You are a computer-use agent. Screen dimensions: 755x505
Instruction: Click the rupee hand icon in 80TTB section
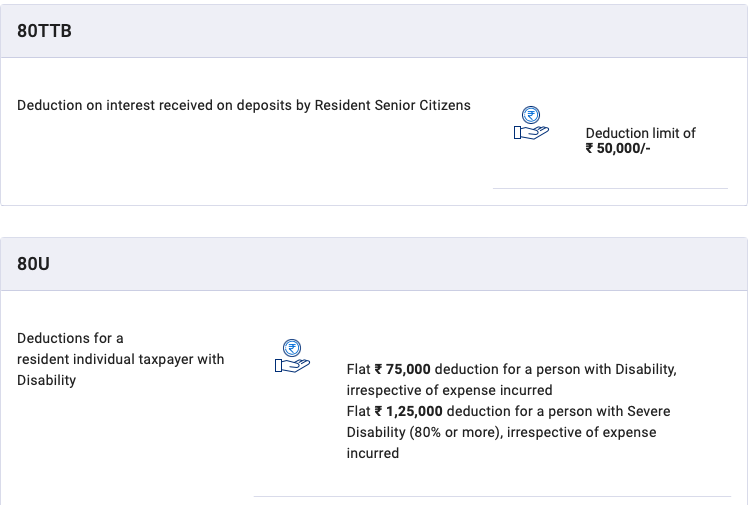[x=531, y=123]
